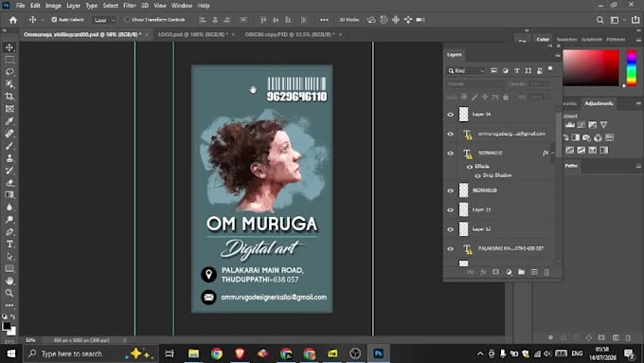The height and width of the screenshot is (363, 644).
Task: Select the Zoom tool
Action: pos(9,293)
